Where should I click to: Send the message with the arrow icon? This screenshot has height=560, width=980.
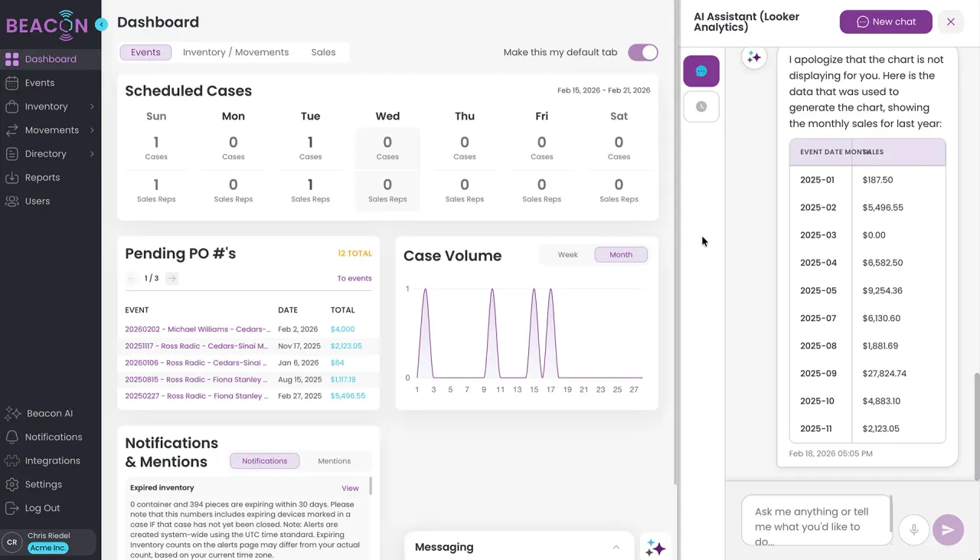point(948,529)
